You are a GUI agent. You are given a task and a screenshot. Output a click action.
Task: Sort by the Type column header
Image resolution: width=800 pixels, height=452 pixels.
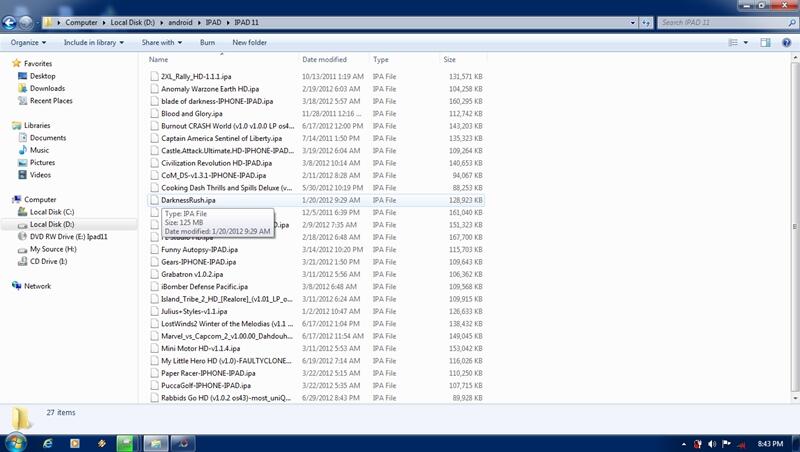(404, 59)
